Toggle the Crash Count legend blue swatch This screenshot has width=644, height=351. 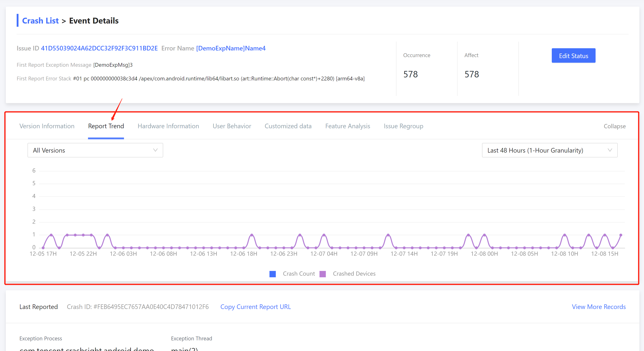coord(272,274)
